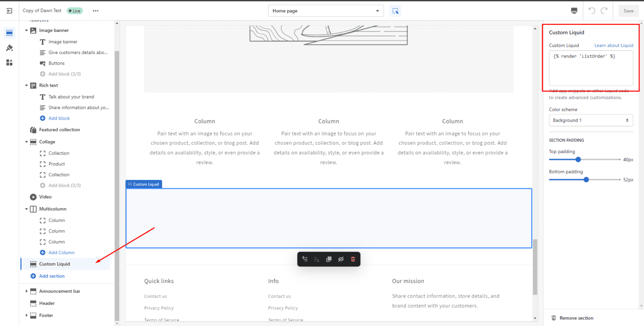Select Talk about your brand block
644x326 pixels.
tap(71, 97)
